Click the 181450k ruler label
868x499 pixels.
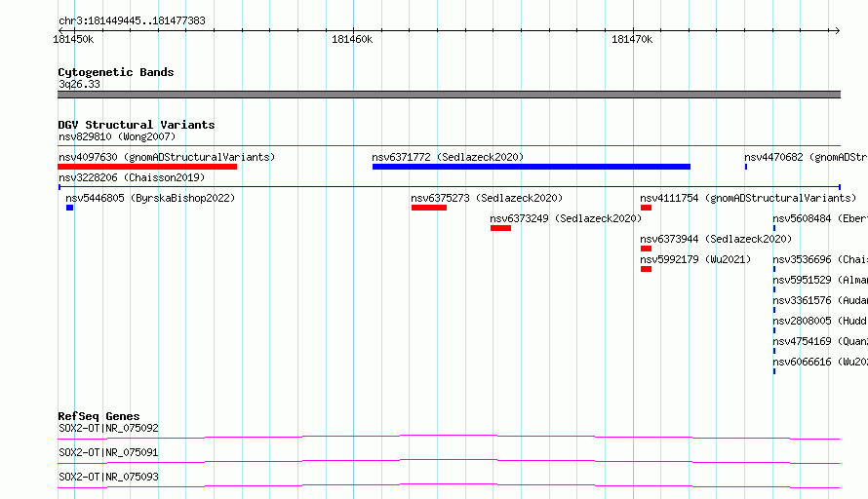[x=73, y=39]
